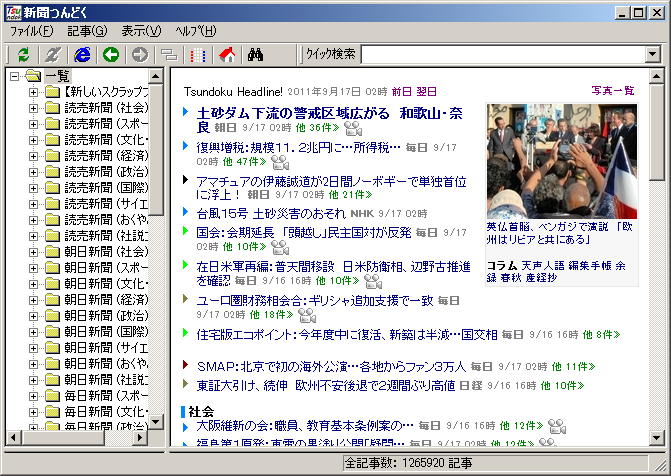The image size is (671, 476).
Task: Click 全記事数: 1265920 記事 status text
Action: point(408,463)
